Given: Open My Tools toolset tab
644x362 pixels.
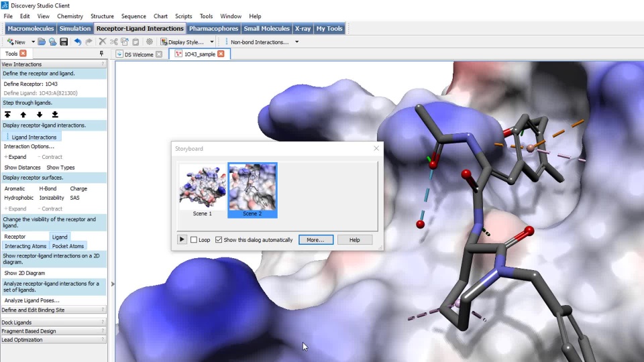Looking at the screenshot, I should coord(329,28).
